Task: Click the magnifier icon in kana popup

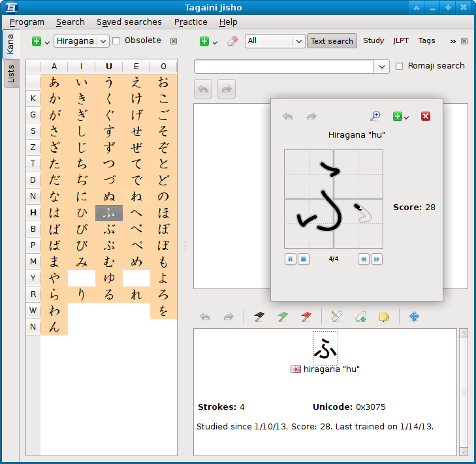Action: [x=375, y=116]
